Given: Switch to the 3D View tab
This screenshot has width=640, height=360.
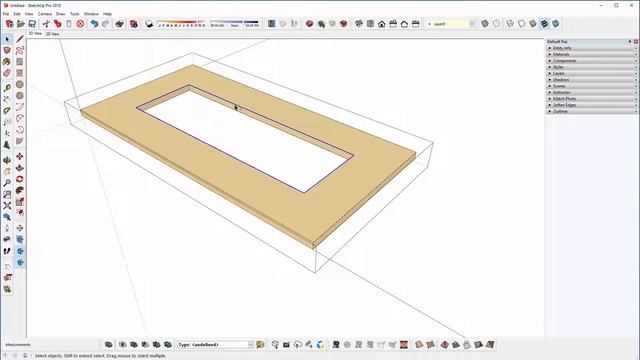Looking at the screenshot, I should [x=36, y=33].
